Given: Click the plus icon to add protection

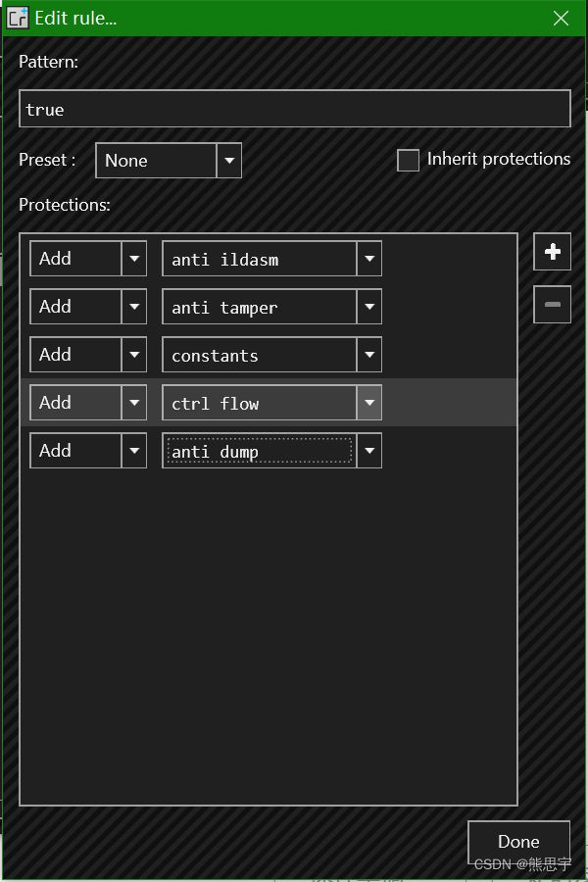Looking at the screenshot, I should [552, 252].
